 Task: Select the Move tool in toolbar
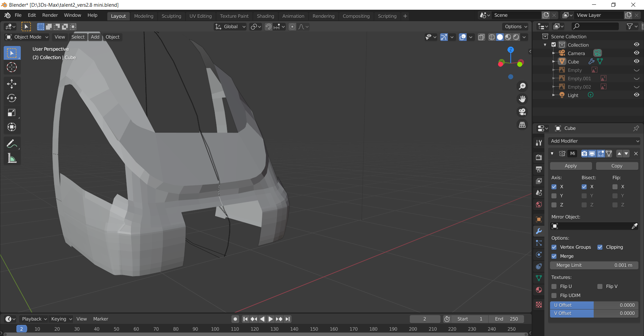12,84
